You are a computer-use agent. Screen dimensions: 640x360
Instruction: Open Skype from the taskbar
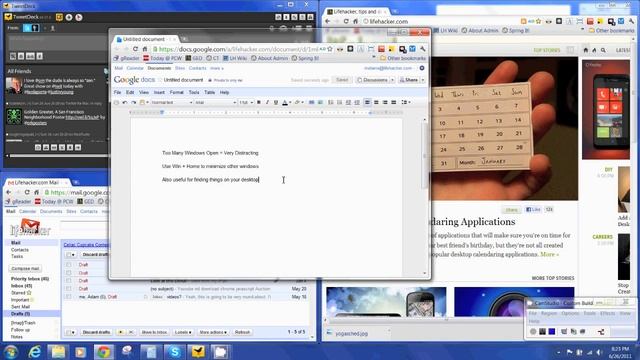175,351
